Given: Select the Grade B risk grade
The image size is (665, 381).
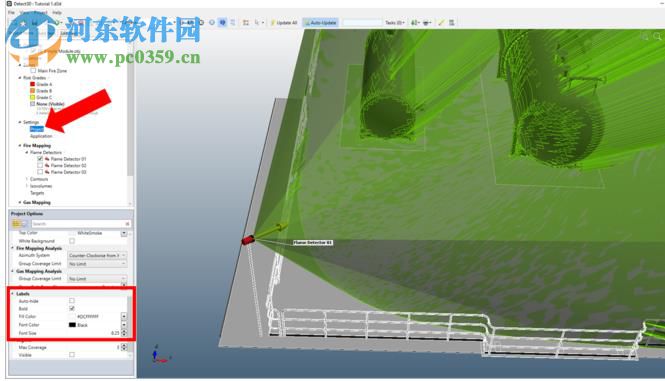Looking at the screenshot, I should [44, 90].
